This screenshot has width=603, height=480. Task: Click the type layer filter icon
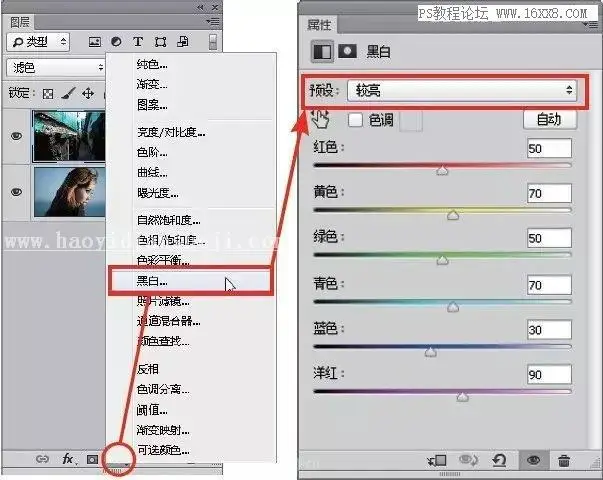pyautogui.click(x=138, y=42)
